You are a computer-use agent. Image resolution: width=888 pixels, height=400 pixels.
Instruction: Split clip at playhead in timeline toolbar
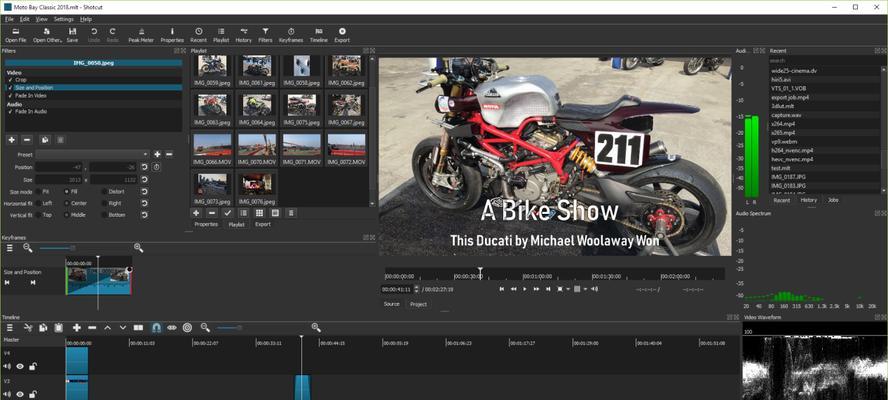pos(138,328)
